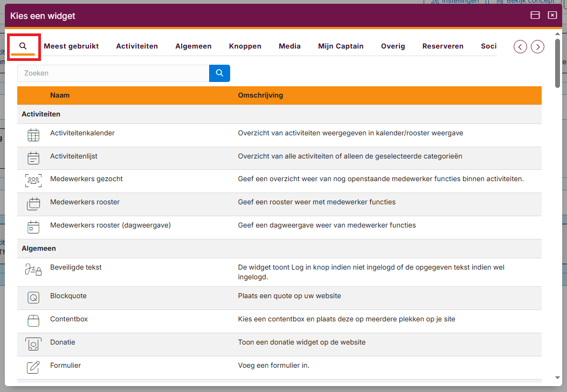Click the Donatie widget icon
Image resolution: width=567 pixels, height=392 pixels.
33,343
